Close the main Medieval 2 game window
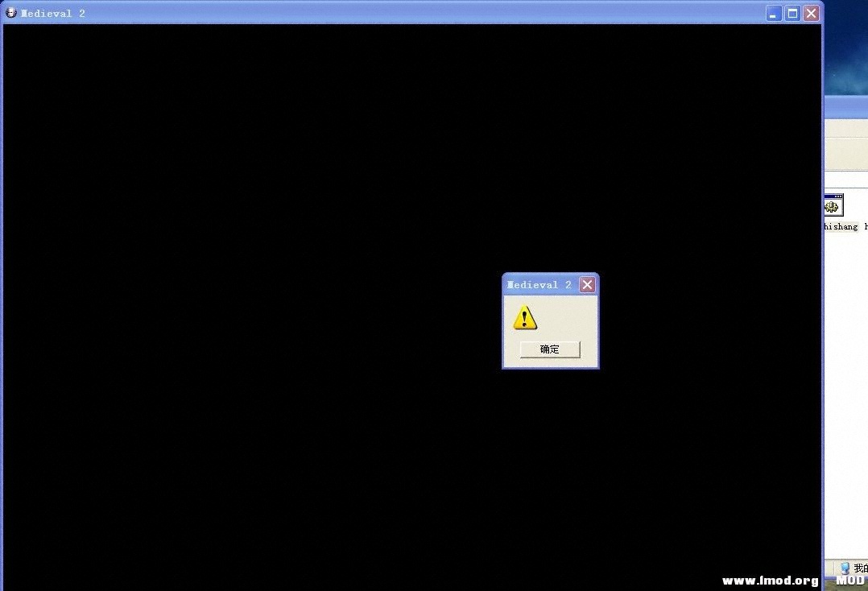 [x=811, y=14]
